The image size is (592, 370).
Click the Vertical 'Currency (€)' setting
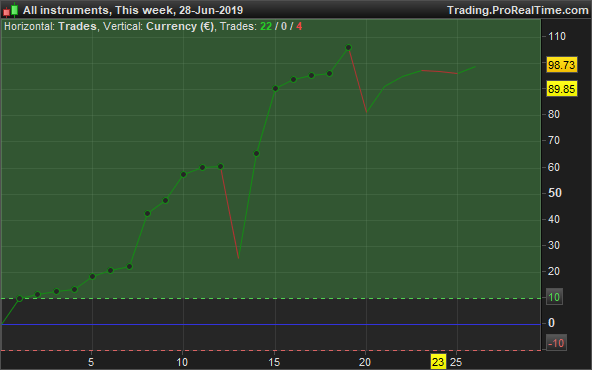180,26
